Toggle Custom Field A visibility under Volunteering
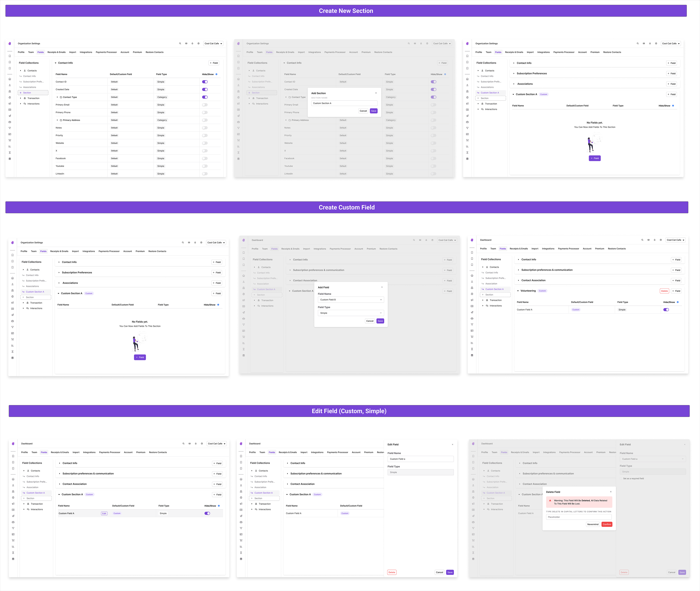 point(666,310)
